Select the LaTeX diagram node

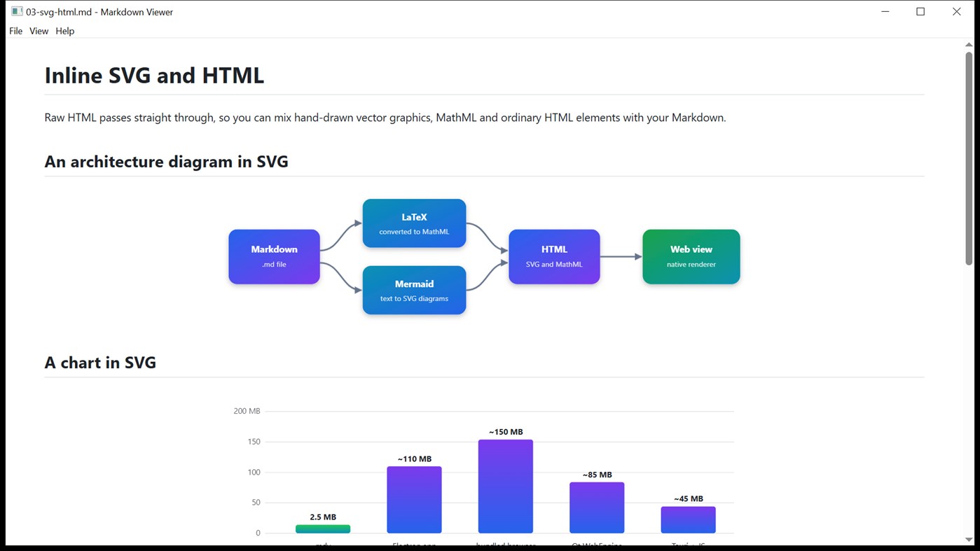[414, 223]
